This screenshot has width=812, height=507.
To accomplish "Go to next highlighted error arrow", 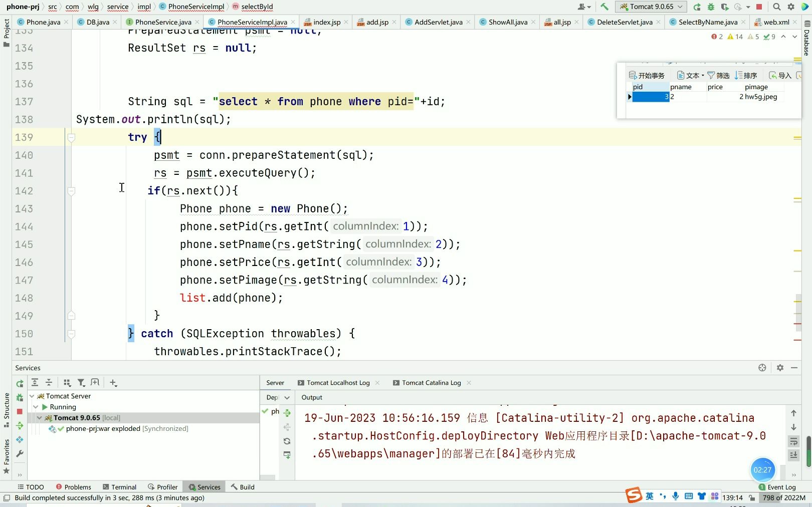I will 794,37.
